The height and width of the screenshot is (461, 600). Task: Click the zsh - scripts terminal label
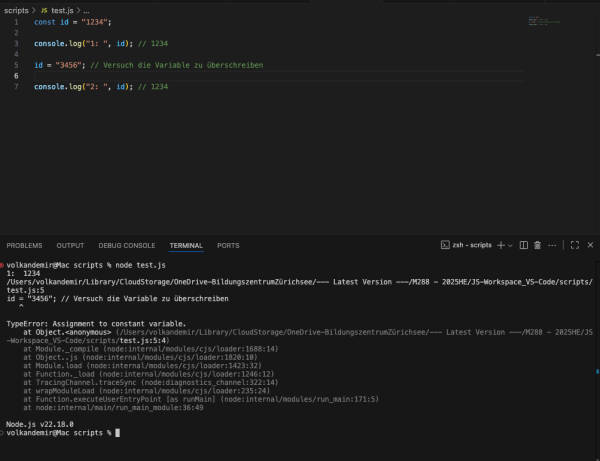point(472,245)
